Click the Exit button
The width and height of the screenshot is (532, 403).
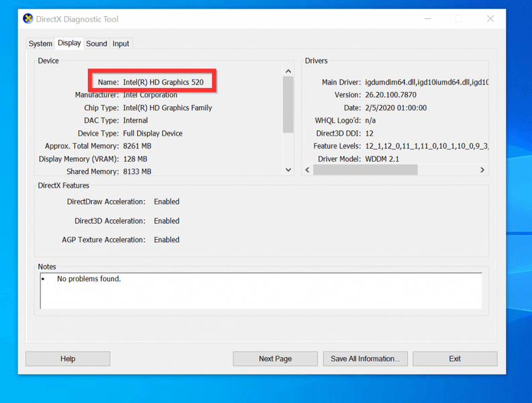[455, 359]
